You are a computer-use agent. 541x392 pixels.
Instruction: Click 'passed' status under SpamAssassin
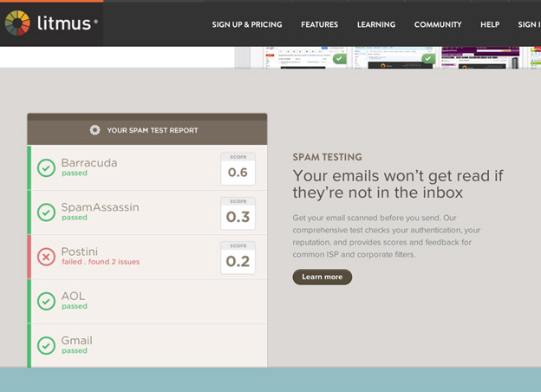75,218
